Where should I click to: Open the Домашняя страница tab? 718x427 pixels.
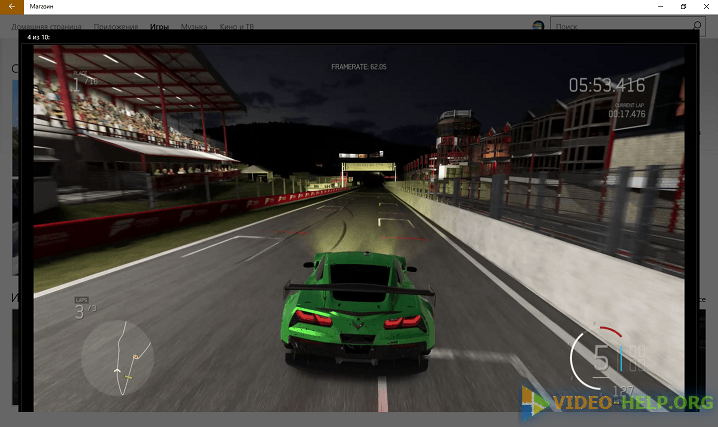pos(47,27)
